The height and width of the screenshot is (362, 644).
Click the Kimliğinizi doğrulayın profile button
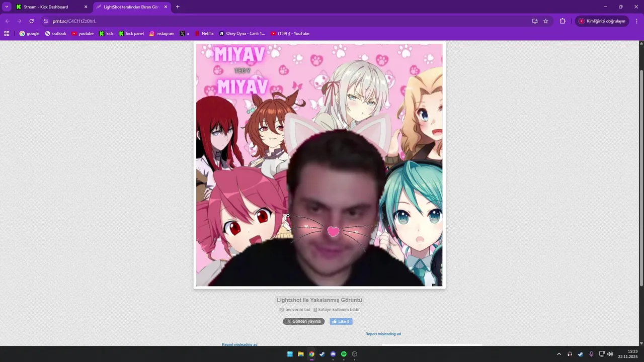(602, 21)
